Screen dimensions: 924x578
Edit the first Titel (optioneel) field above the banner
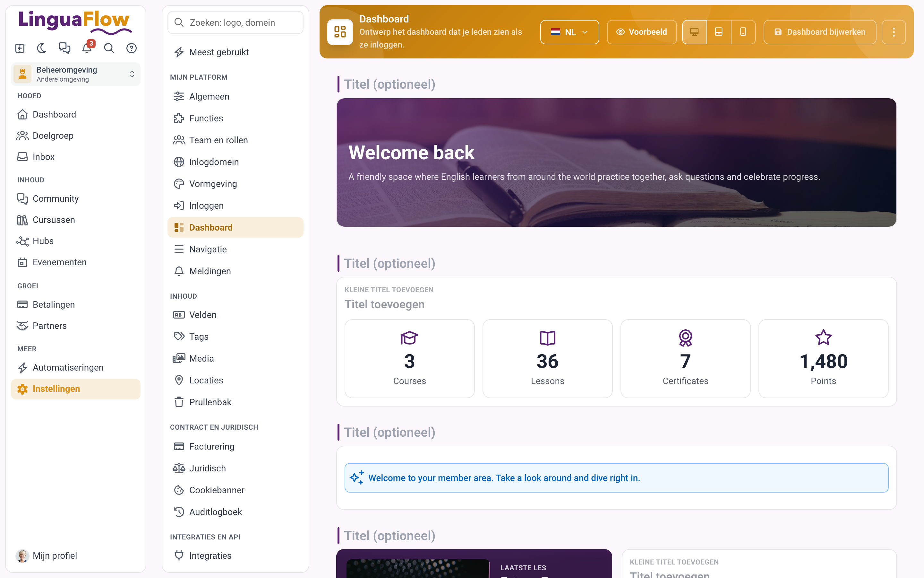[389, 84]
